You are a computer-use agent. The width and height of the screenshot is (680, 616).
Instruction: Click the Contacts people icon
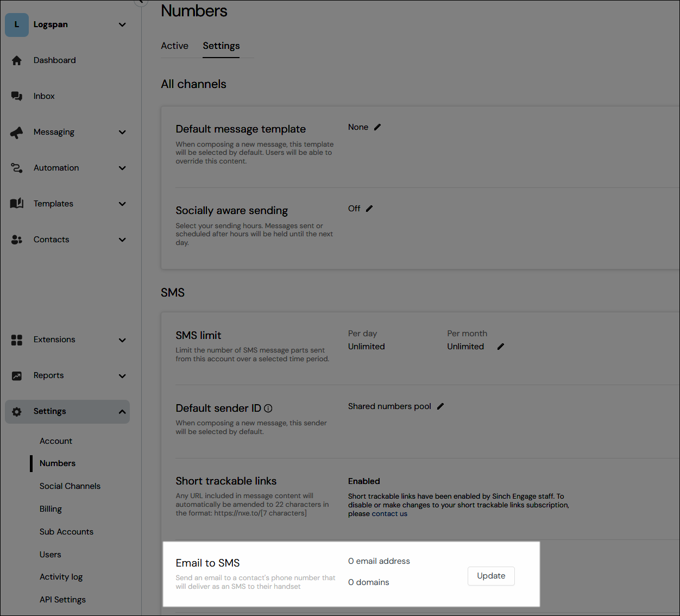17,239
